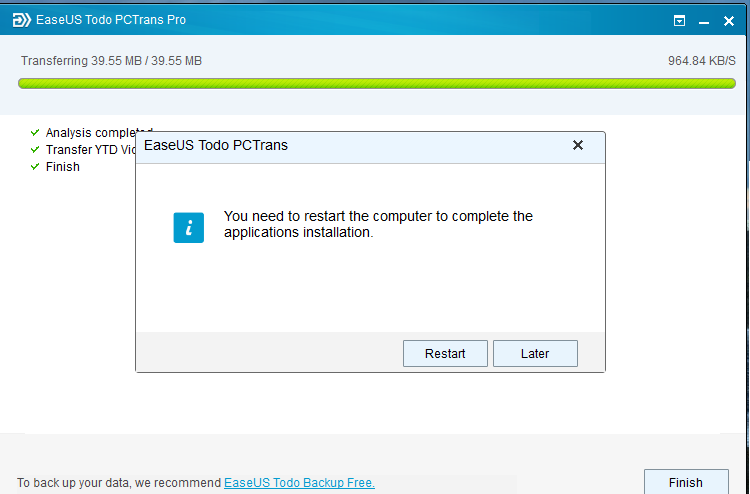Click the Transferring 39.55 MB status text
Image resolution: width=750 pixels, height=494 pixels.
coord(111,61)
